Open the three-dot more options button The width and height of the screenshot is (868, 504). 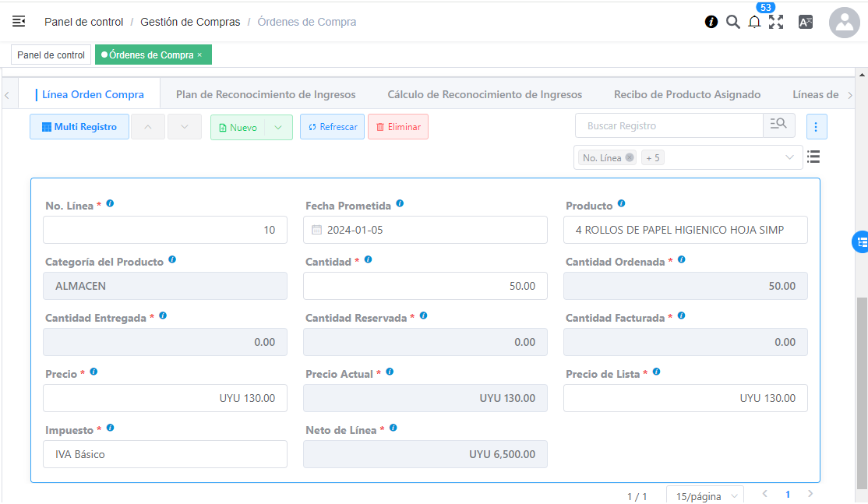coord(816,127)
